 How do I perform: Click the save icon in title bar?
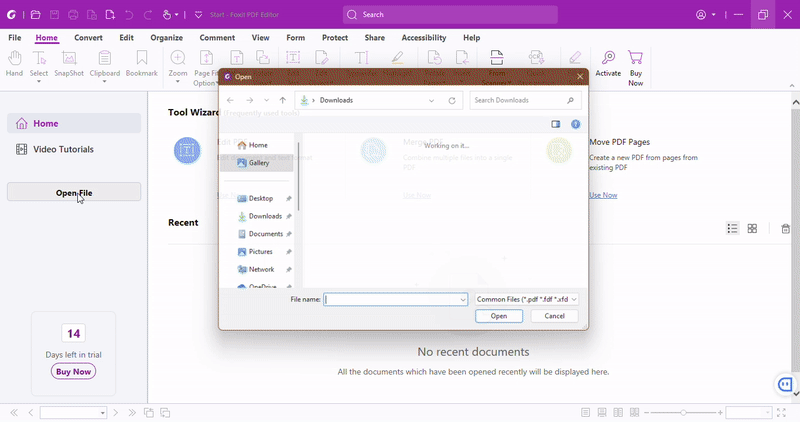pos(54,15)
